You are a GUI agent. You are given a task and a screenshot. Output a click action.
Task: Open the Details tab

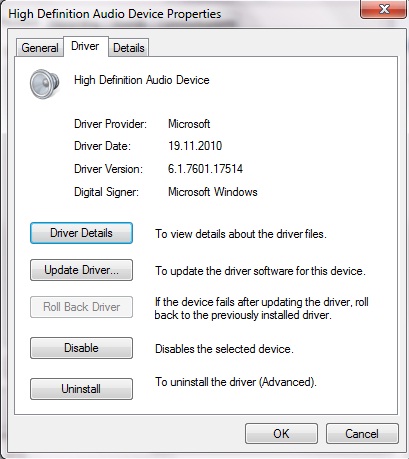pos(129,48)
